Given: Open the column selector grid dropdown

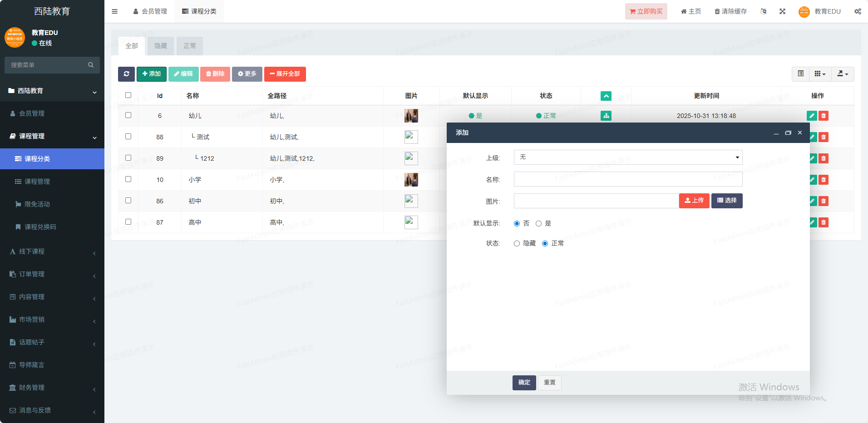Looking at the screenshot, I should pos(820,74).
